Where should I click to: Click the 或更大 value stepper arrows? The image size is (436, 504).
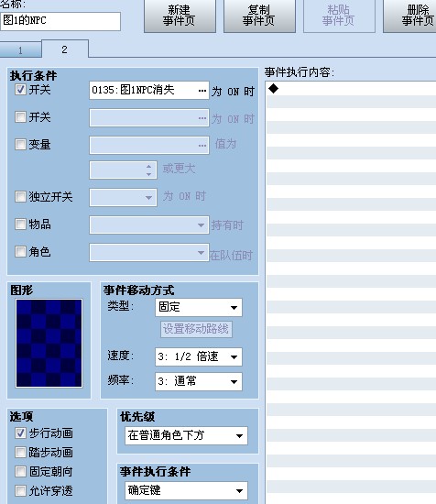point(148,170)
